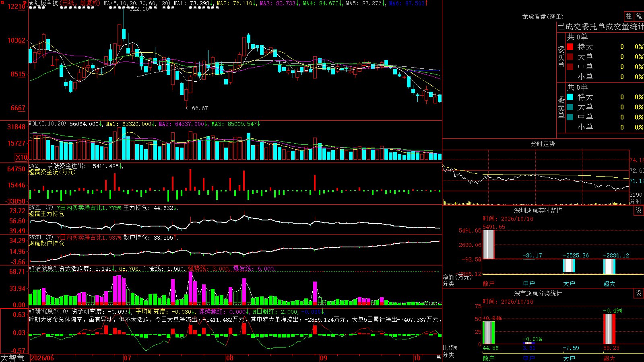Click the VOL(5,10,20) indicator label
Image resolution: width=644 pixels, height=362 pixels.
pyautogui.click(x=47, y=124)
